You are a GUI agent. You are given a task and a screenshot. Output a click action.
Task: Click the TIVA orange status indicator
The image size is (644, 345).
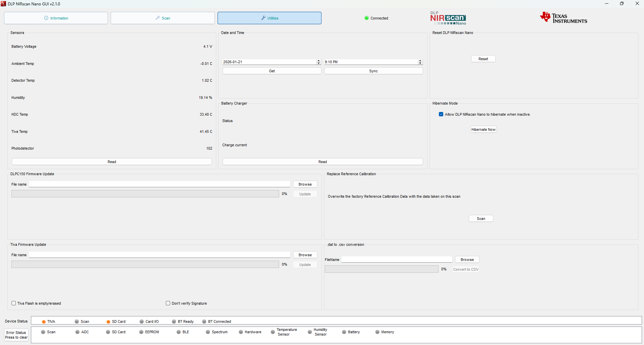pyautogui.click(x=44, y=322)
